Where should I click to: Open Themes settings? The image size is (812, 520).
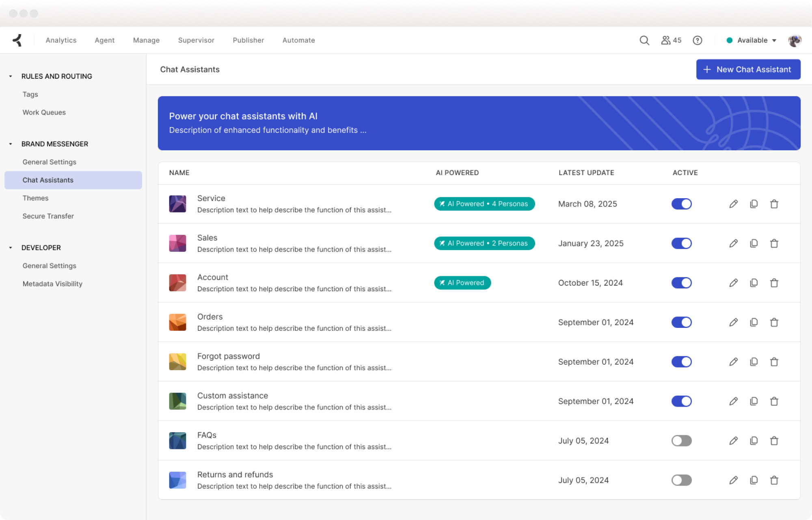pyautogui.click(x=36, y=198)
